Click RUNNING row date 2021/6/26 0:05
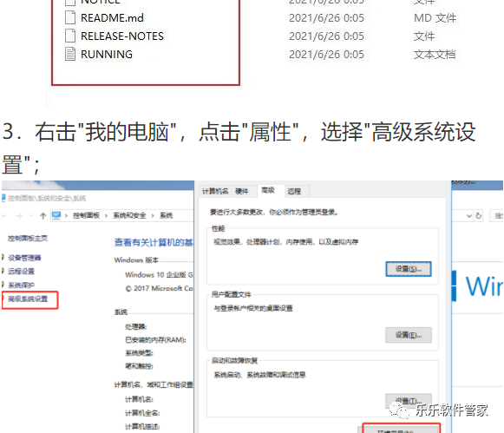 pyautogui.click(x=326, y=55)
